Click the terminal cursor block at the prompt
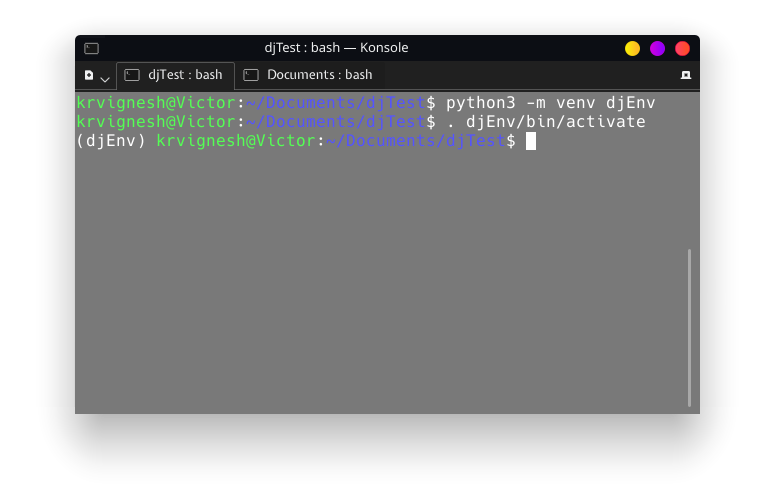 click(x=531, y=141)
